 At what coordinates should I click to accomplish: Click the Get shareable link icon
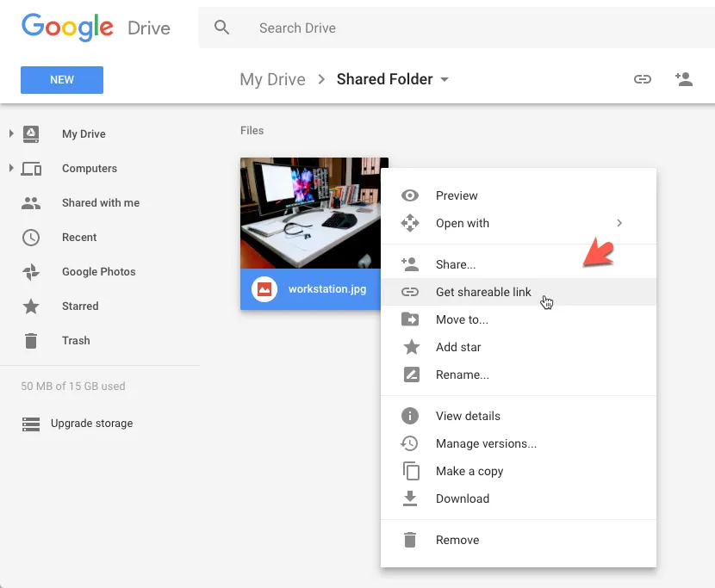pos(410,292)
